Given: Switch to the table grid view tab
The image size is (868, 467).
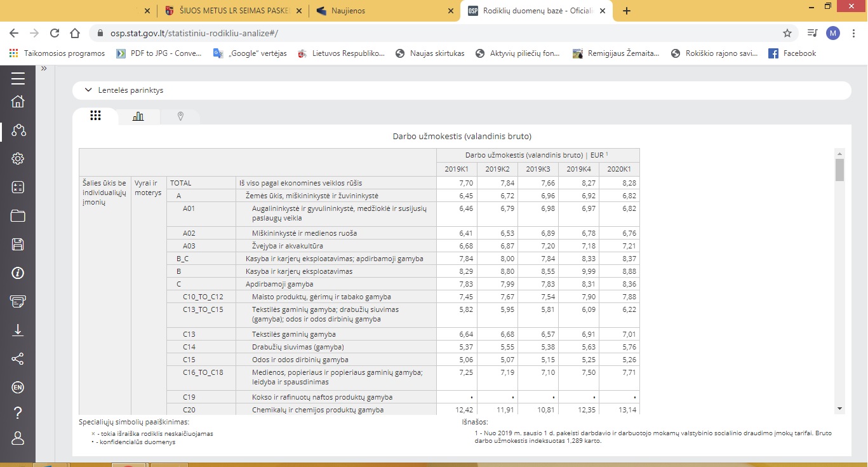Looking at the screenshot, I should tap(95, 116).
